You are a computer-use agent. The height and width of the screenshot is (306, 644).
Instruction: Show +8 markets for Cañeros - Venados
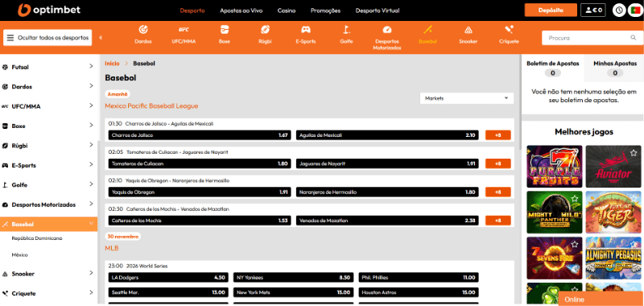tap(497, 221)
